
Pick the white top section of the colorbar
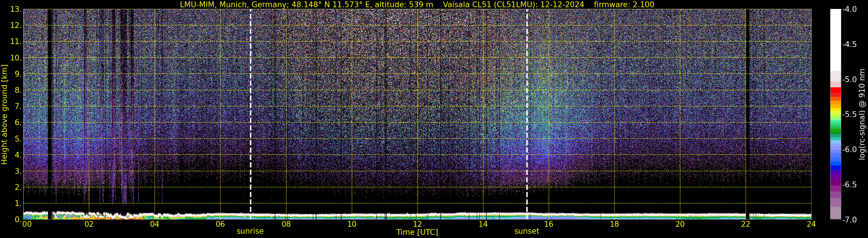[835, 40]
